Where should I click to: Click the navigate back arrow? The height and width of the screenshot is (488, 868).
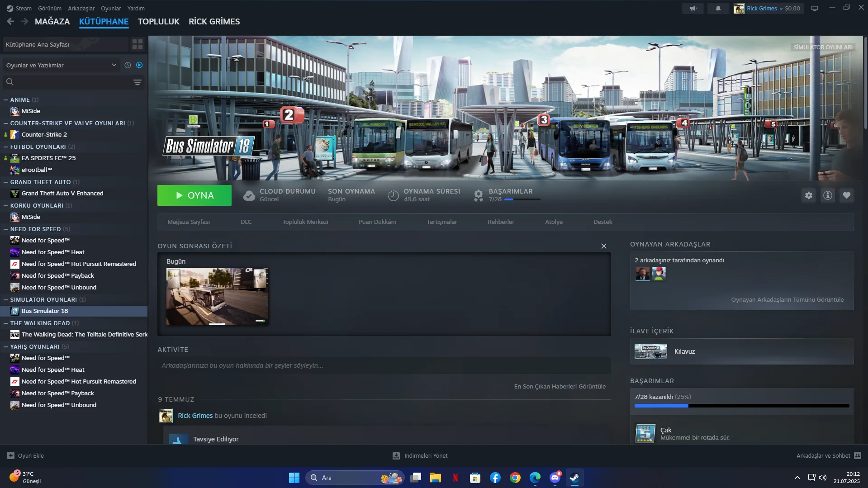[x=10, y=21]
